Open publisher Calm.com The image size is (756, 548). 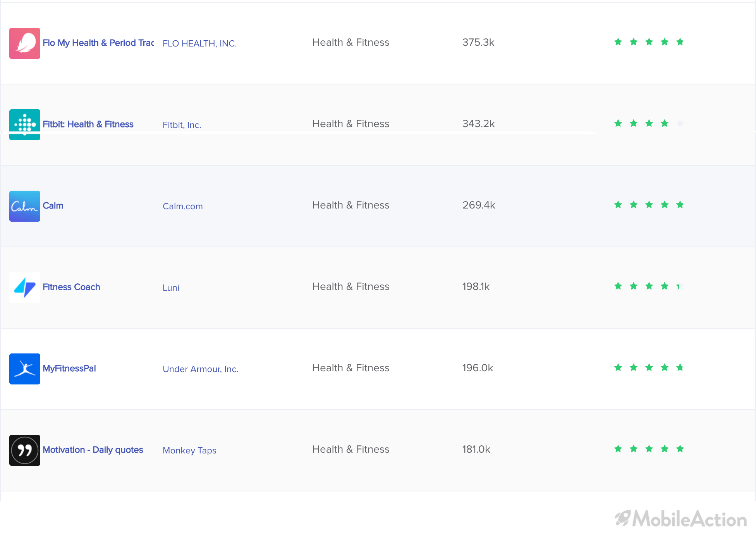tap(183, 206)
